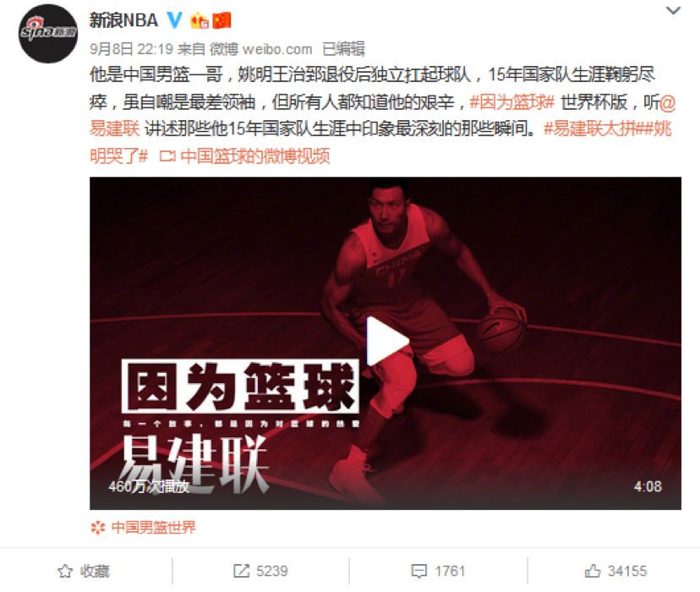Click the 收藏 favorite star icon
700x592 pixels.
coord(65,571)
